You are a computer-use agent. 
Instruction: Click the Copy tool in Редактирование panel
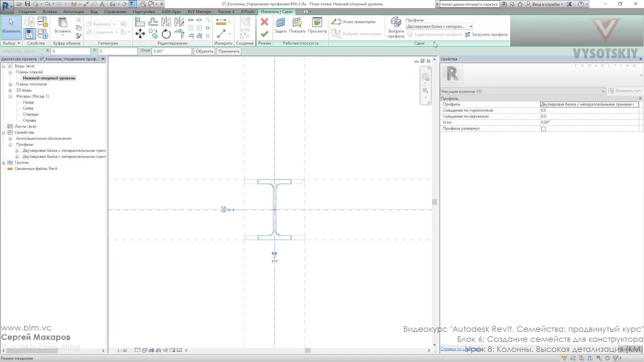[153, 34]
